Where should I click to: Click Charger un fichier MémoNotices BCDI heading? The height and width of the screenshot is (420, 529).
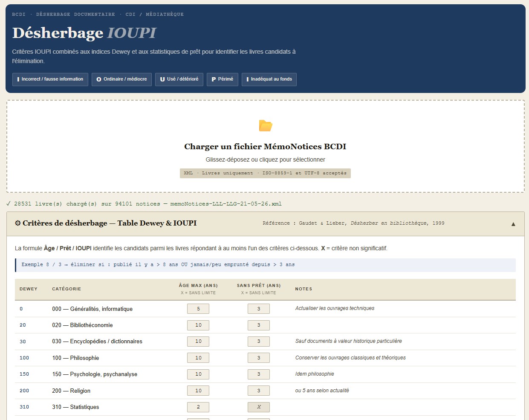coord(265,147)
